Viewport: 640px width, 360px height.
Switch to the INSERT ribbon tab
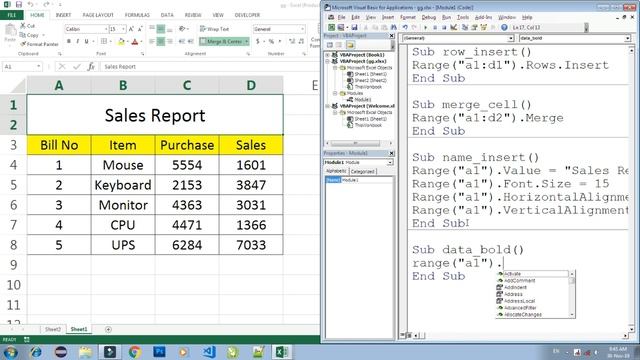tap(63, 15)
